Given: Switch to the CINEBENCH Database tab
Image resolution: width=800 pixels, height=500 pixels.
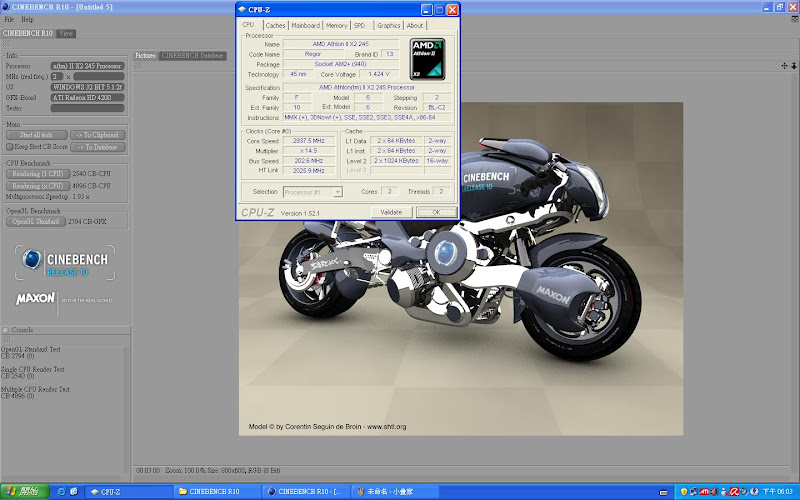Looking at the screenshot, I should [193, 56].
